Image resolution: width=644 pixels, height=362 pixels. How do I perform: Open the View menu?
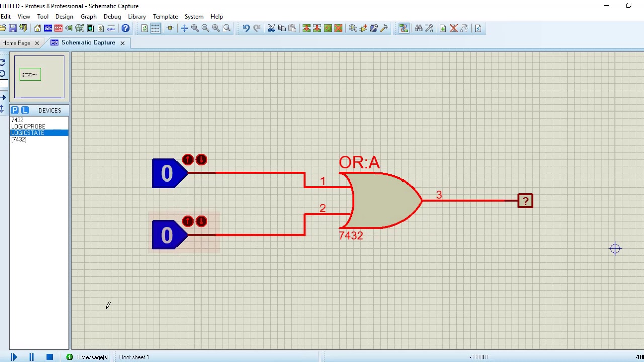(24, 17)
